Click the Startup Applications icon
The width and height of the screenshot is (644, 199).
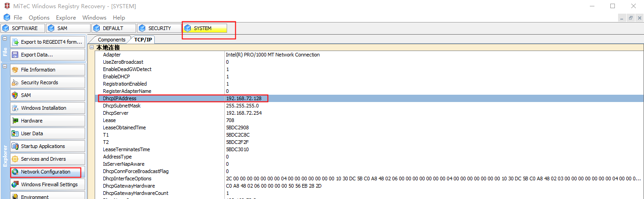click(x=15, y=146)
